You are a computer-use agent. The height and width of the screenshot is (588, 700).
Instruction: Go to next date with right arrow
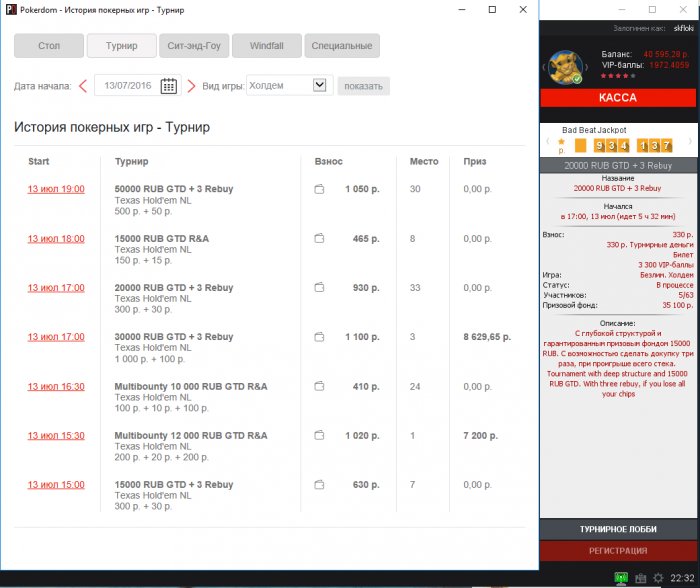click(x=191, y=86)
